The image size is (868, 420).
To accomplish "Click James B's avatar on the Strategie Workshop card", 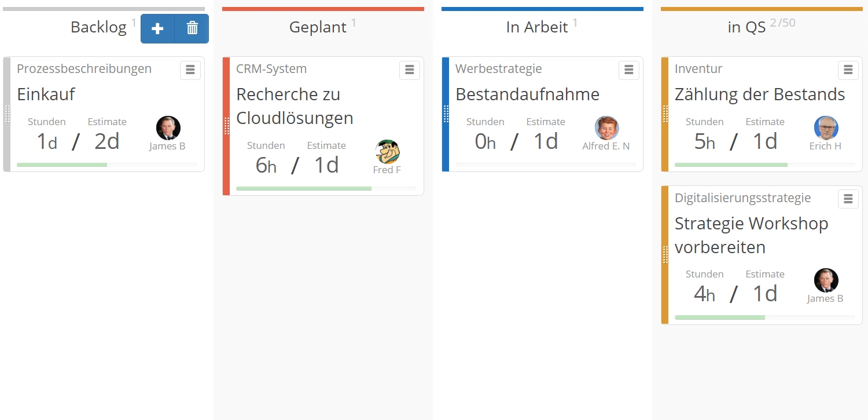I will [x=826, y=280].
